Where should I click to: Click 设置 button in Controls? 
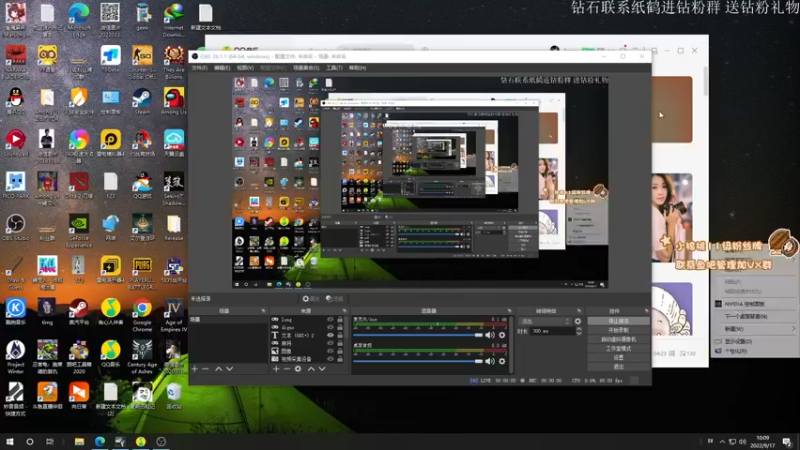(618, 358)
